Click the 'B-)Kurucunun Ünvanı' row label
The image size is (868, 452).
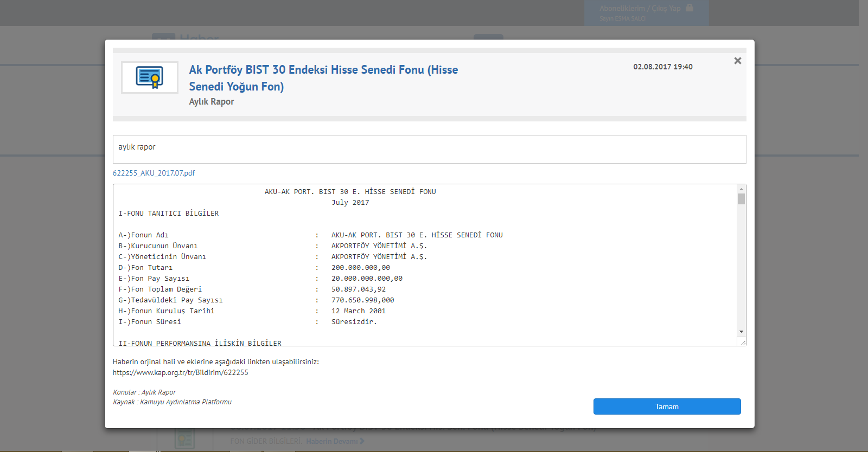[x=158, y=246]
